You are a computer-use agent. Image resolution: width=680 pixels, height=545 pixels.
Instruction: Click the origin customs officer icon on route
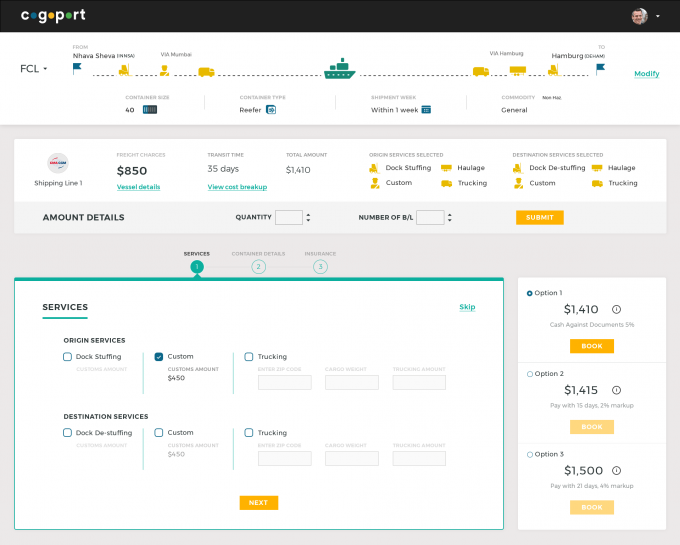point(164,70)
